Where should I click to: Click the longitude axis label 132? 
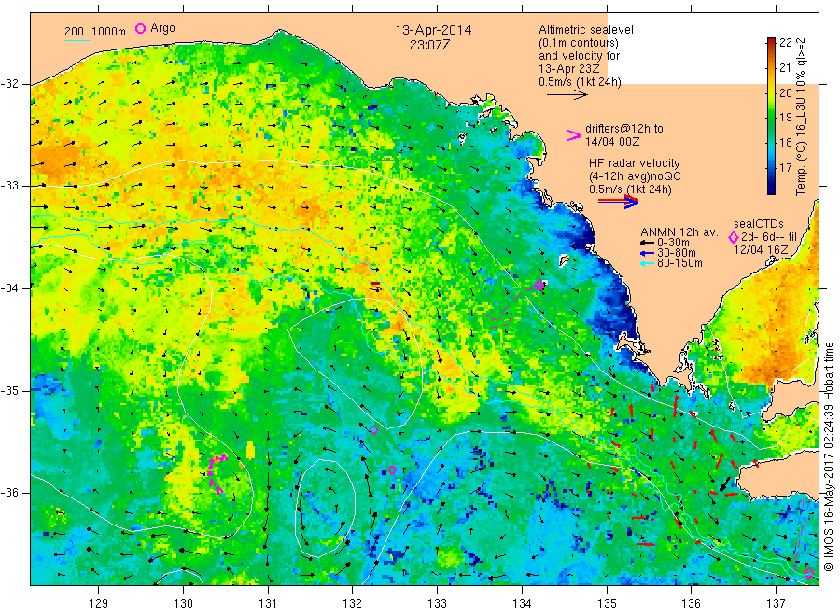[x=353, y=604]
